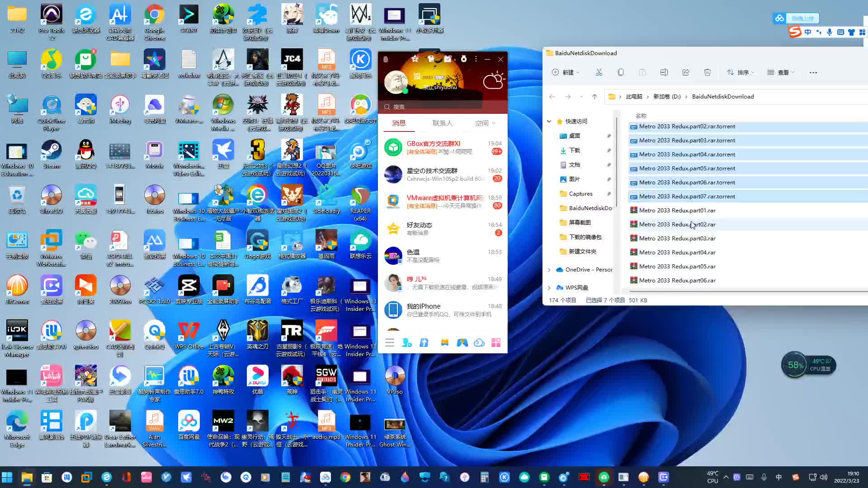The height and width of the screenshot is (488, 868).
Task: Expand the WPS网盘 section in sidebar
Action: 549,287
